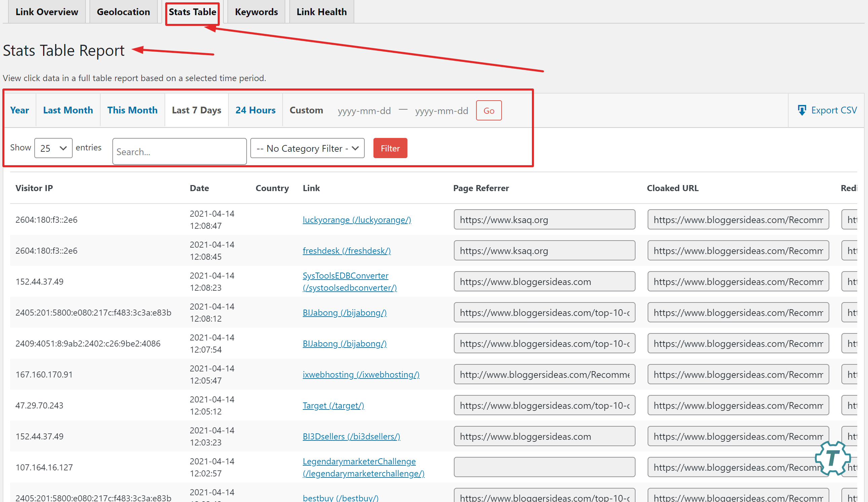868x502 pixels.
Task: Expand the entries per page dropdown
Action: tap(52, 148)
